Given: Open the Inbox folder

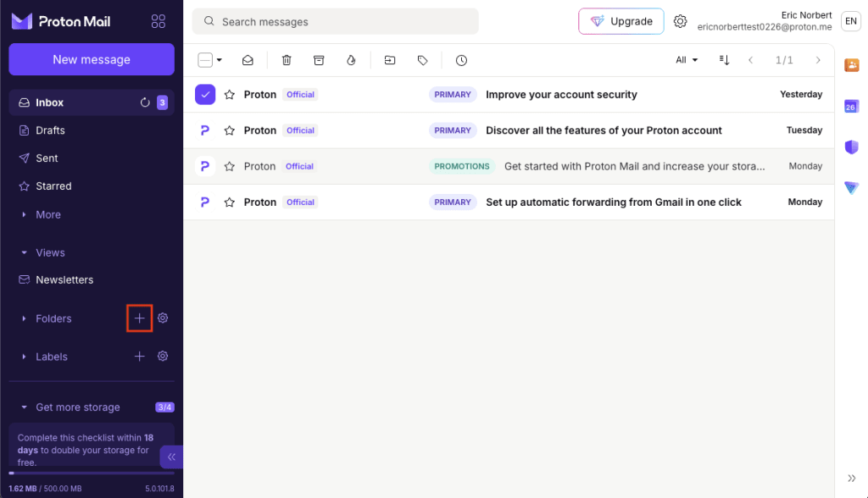Looking at the screenshot, I should (x=92, y=102).
